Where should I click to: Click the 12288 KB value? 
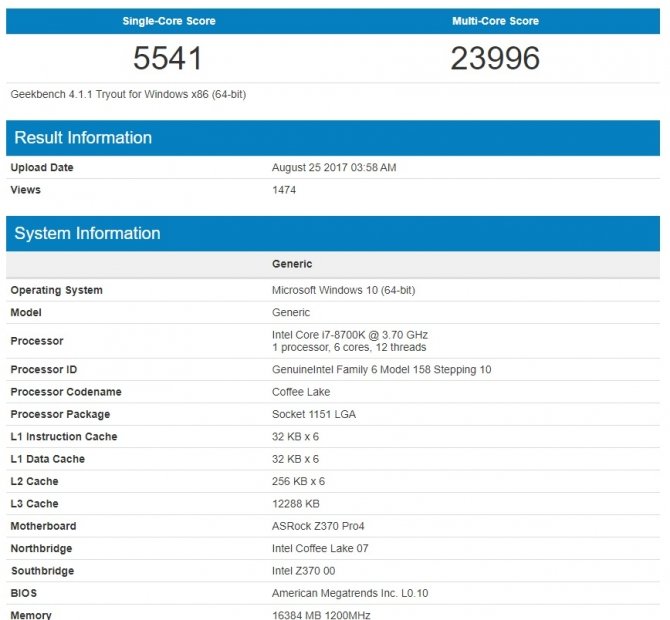click(296, 504)
